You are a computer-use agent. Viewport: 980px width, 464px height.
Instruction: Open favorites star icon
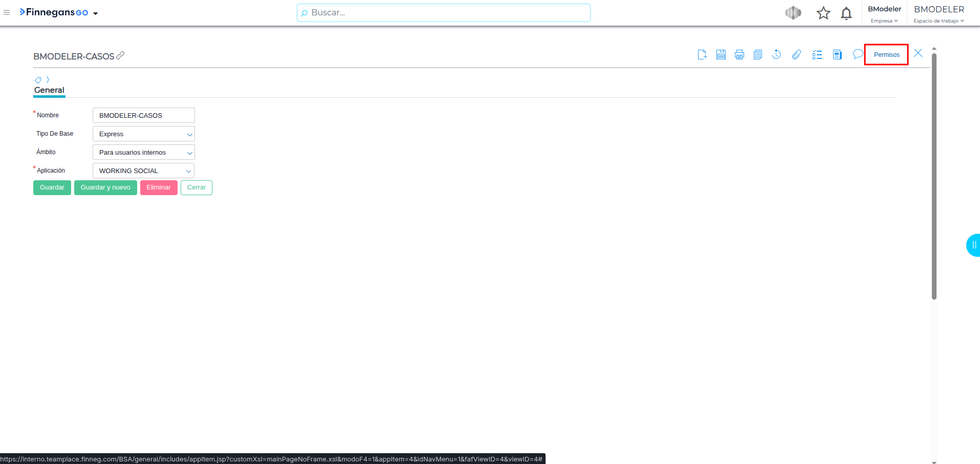pos(823,13)
